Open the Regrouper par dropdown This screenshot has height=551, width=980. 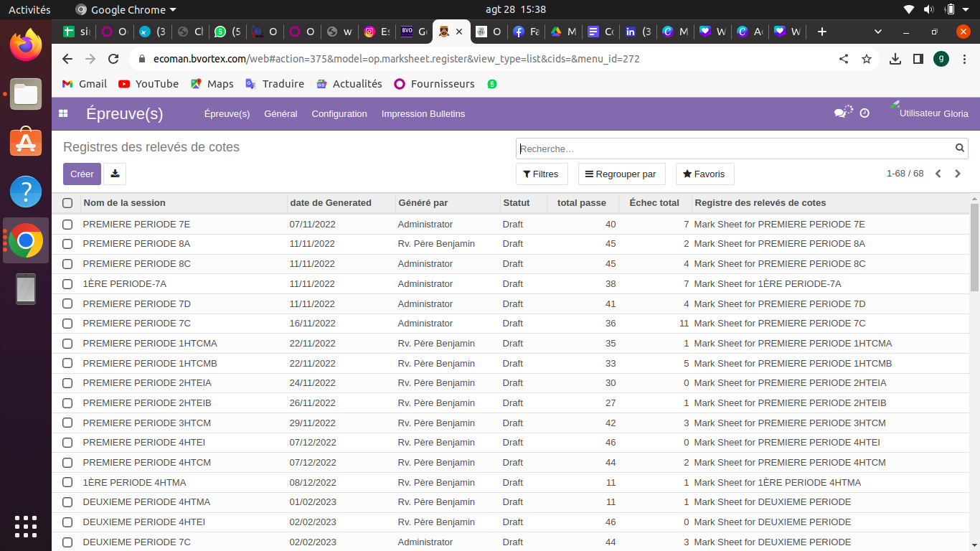pos(621,174)
